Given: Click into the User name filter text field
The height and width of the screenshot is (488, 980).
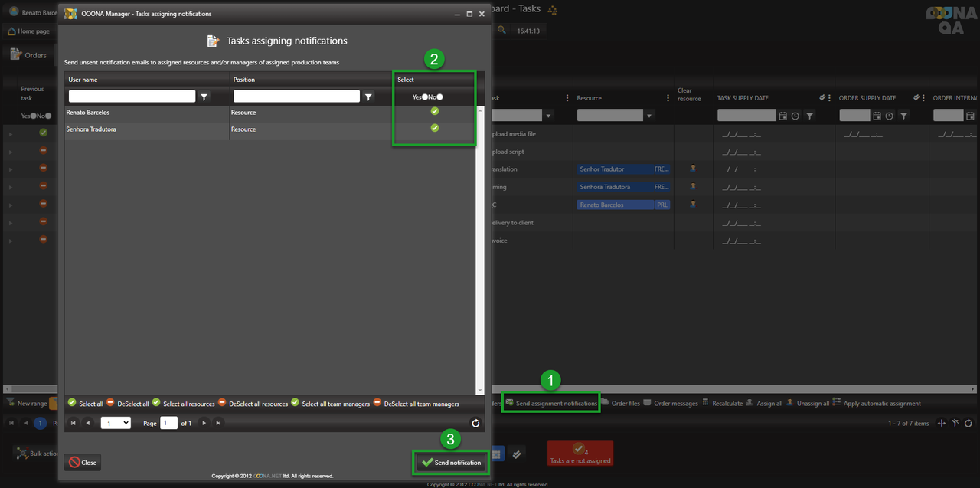Looking at the screenshot, I should pyautogui.click(x=132, y=97).
